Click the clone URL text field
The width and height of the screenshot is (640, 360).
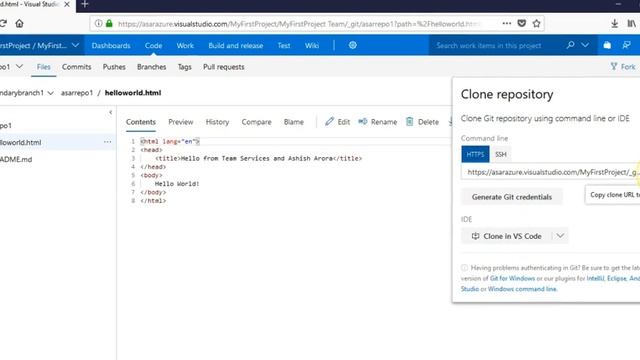[x=551, y=172]
